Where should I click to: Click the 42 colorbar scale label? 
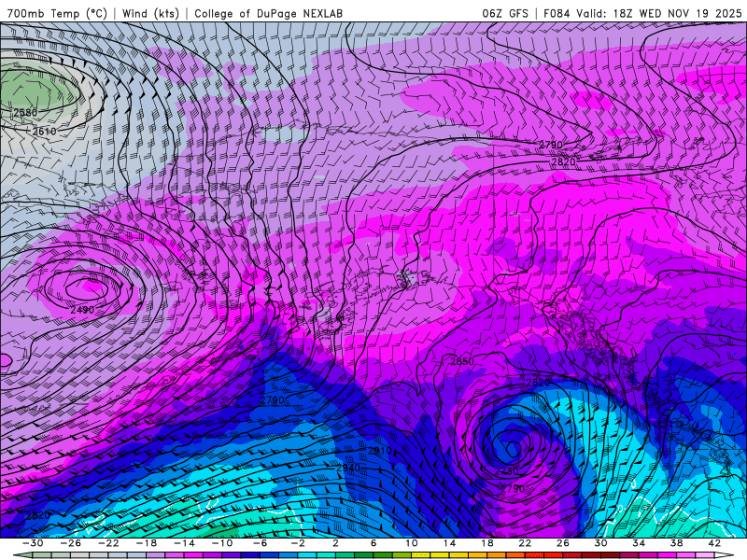pos(713,543)
